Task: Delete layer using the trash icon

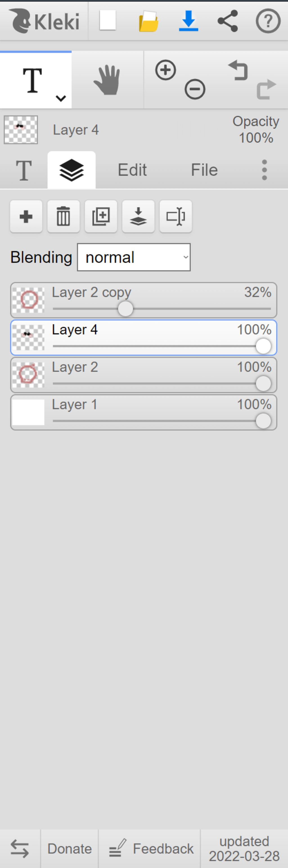Action: (63, 216)
